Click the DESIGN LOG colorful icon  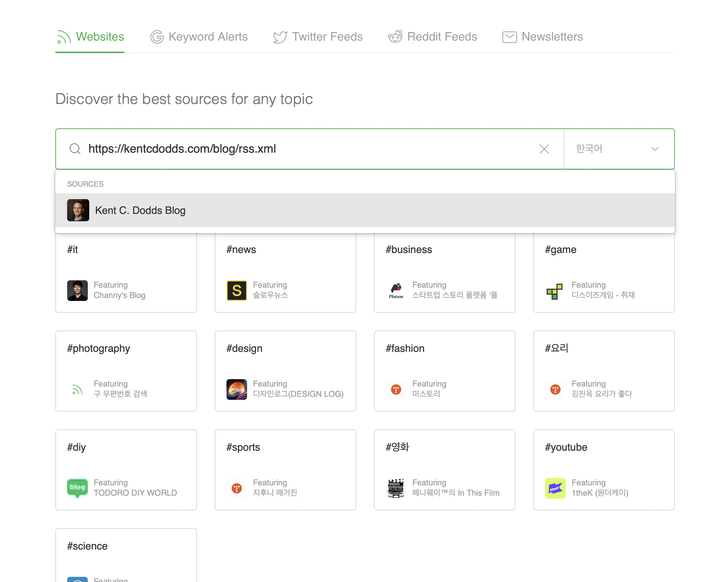tap(237, 389)
